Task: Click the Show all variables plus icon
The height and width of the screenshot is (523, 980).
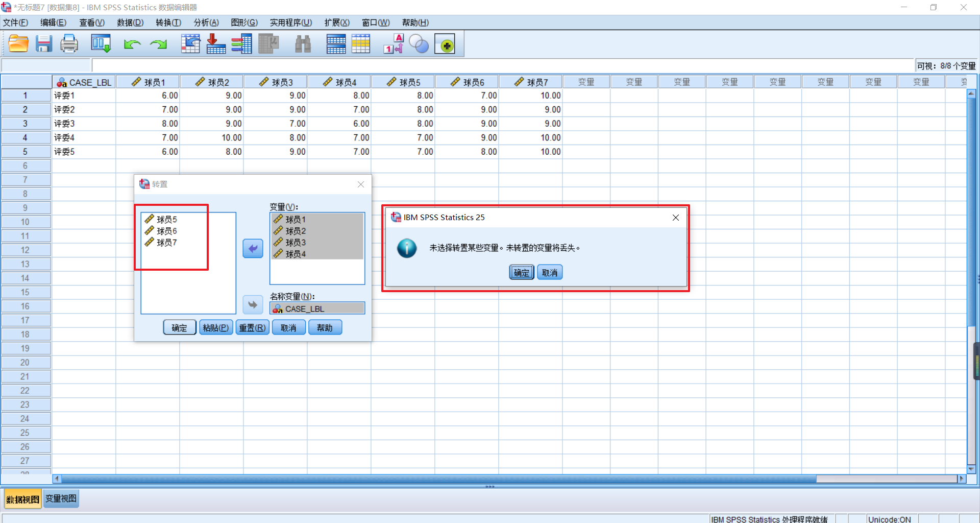Action: click(x=445, y=44)
